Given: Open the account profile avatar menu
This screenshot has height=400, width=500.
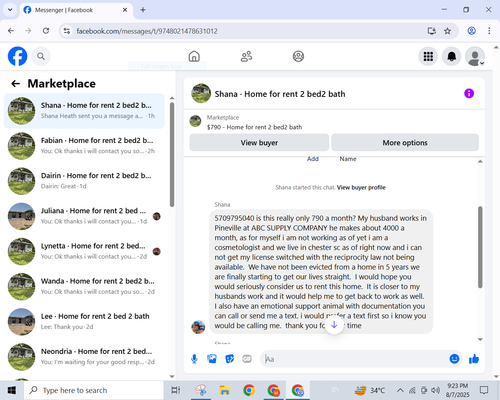Looking at the screenshot, I should tap(475, 56).
